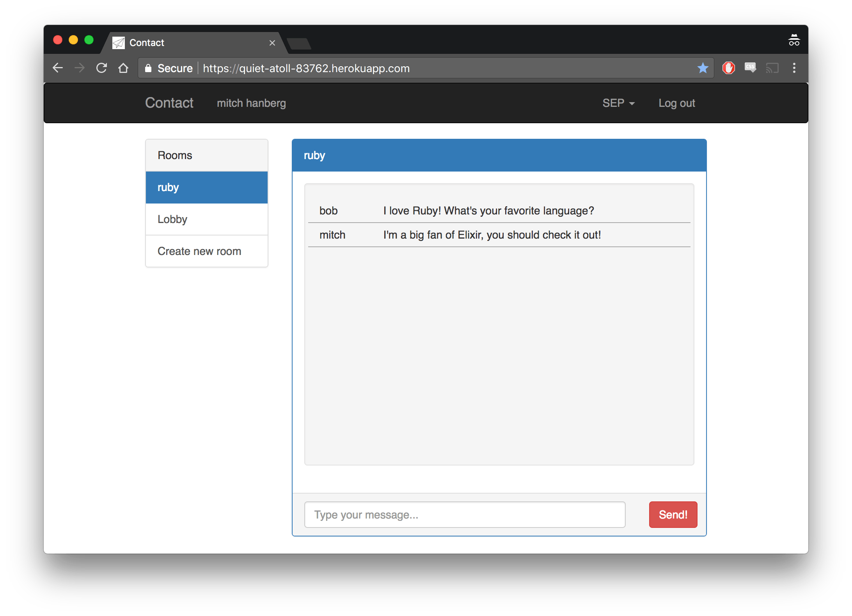Click the Contact brand link
Screen dimensions: 852x616
click(169, 103)
